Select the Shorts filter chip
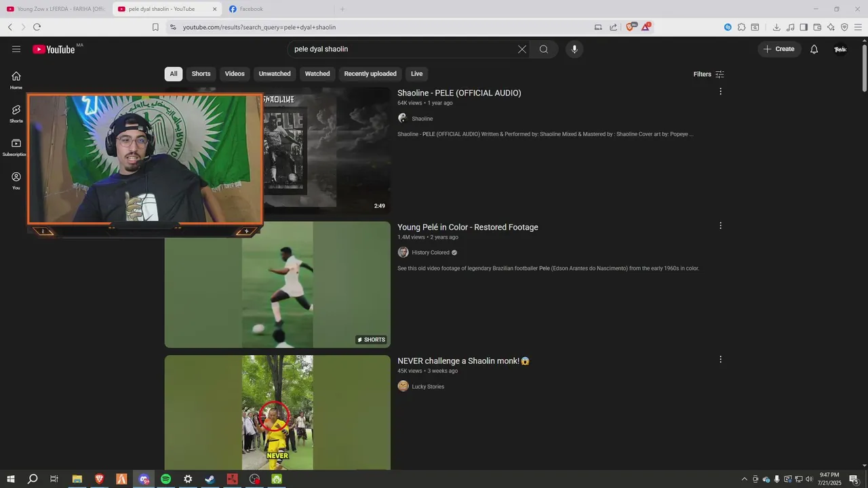 201,74
